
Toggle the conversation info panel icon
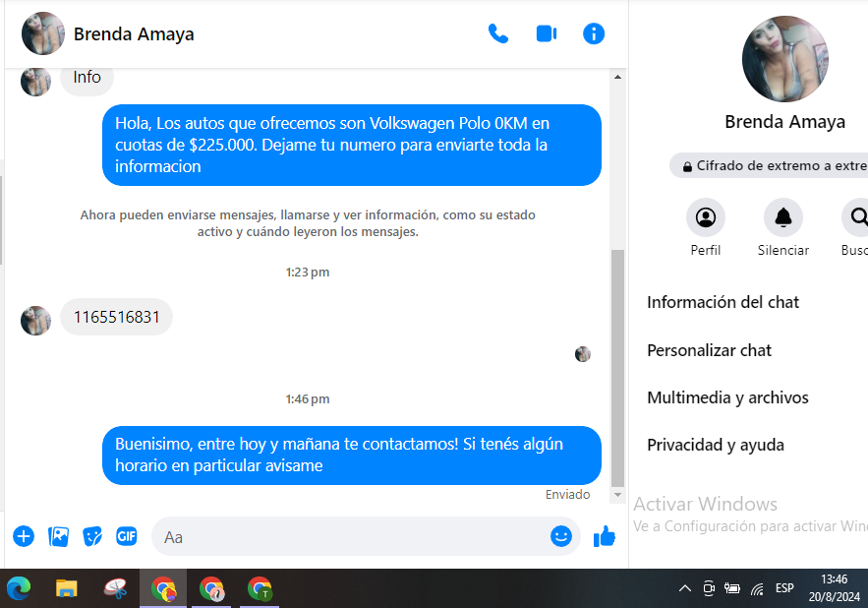coord(594,33)
